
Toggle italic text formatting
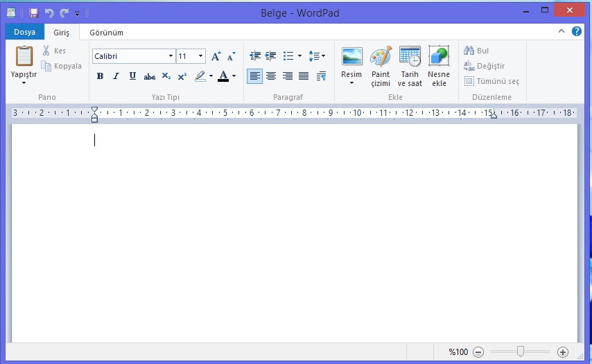116,76
